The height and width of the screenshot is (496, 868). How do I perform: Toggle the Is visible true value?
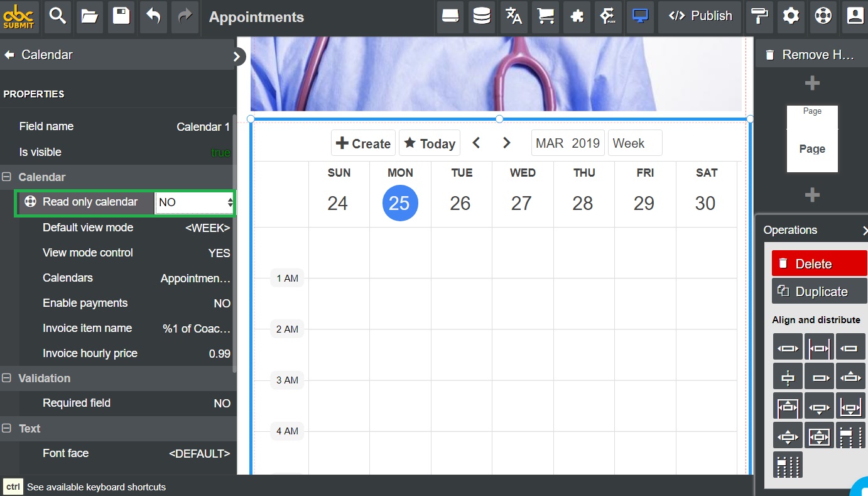(x=220, y=153)
